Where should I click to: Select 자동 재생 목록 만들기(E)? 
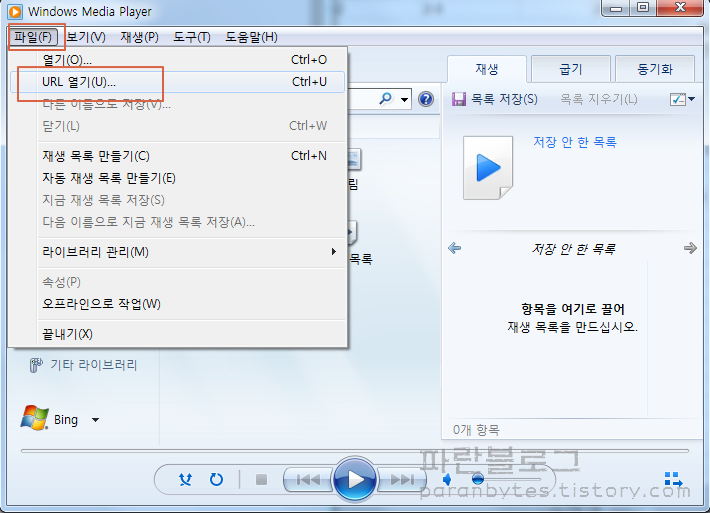[178, 178]
